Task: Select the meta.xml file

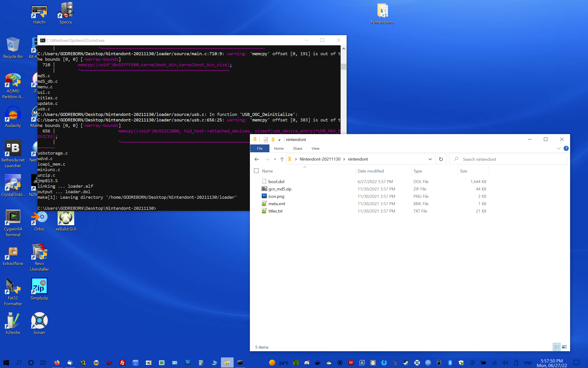Action: point(277,204)
